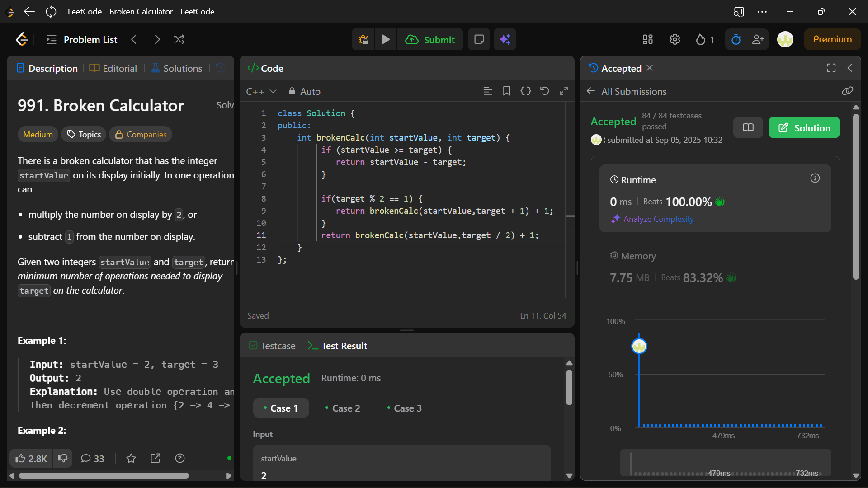This screenshot has height=488, width=868.
Task: Open the debugger bug icon
Action: 363,40
